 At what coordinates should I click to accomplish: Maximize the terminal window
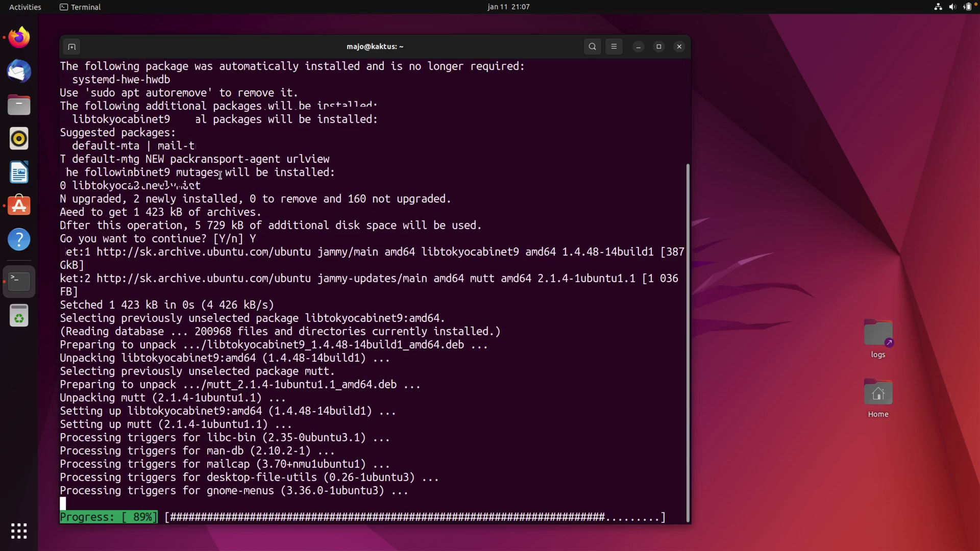point(658,46)
